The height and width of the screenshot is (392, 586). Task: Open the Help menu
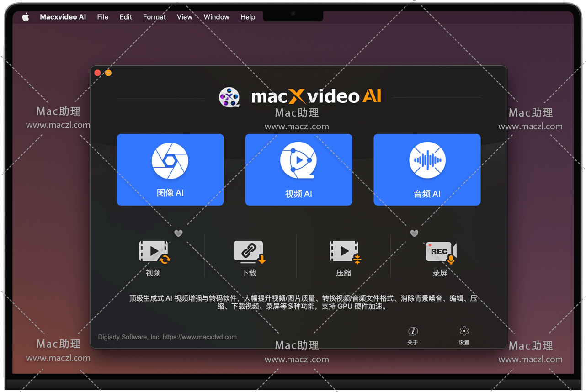(x=248, y=17)
